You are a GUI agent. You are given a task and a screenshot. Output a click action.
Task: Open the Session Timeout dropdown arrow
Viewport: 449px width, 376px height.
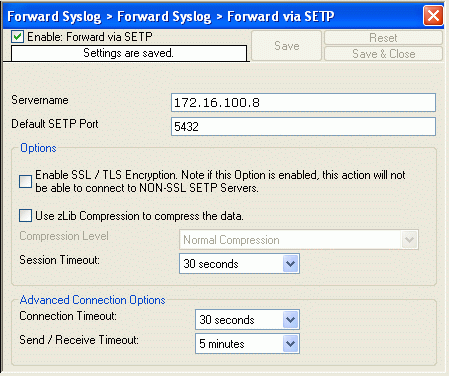(290, 264)
